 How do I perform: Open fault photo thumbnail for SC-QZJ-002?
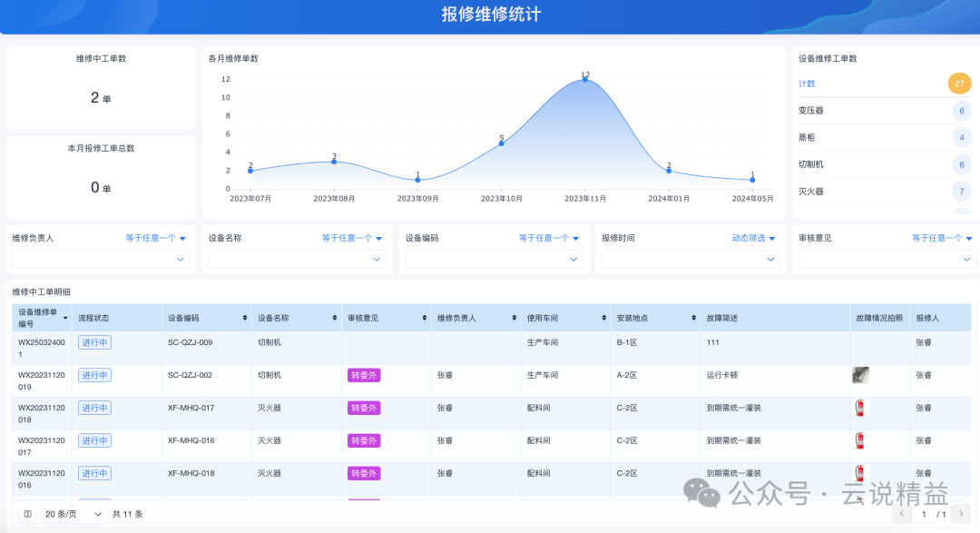[860, 375]
